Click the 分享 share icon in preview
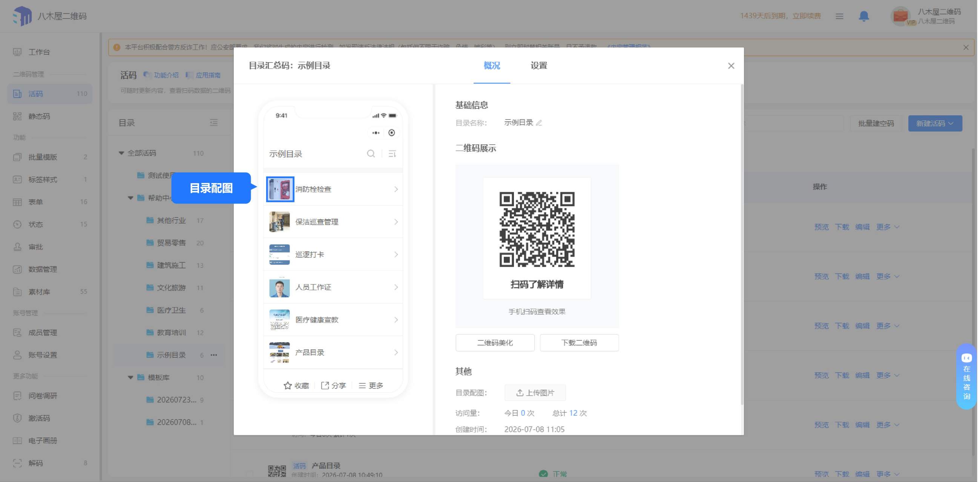Viewport: 980px width, 482px height. pos(325,386)
